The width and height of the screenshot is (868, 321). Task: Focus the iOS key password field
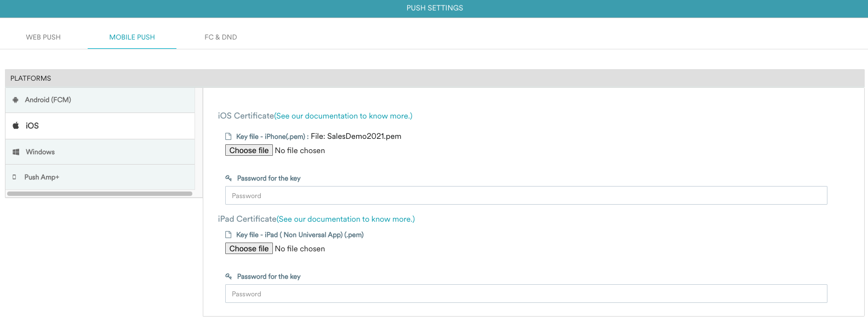pyautogui.click(x=526, y=195)
